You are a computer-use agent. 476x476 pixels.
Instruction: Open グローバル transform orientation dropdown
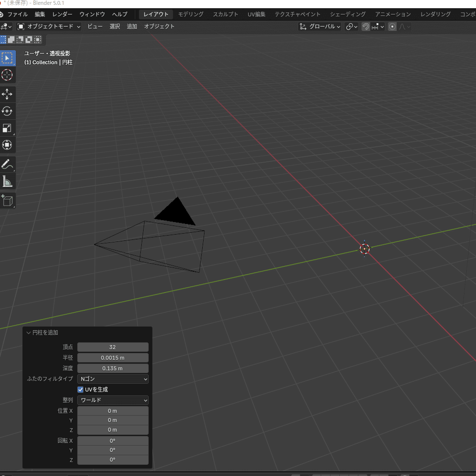point(320,27)
